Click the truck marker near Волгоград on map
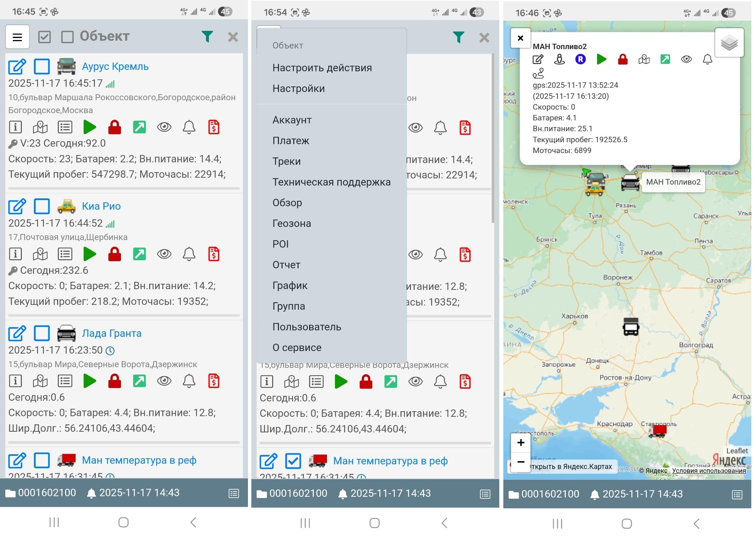Screen dimensions: 756x542 pyautogui.click(x=631, y=326)
